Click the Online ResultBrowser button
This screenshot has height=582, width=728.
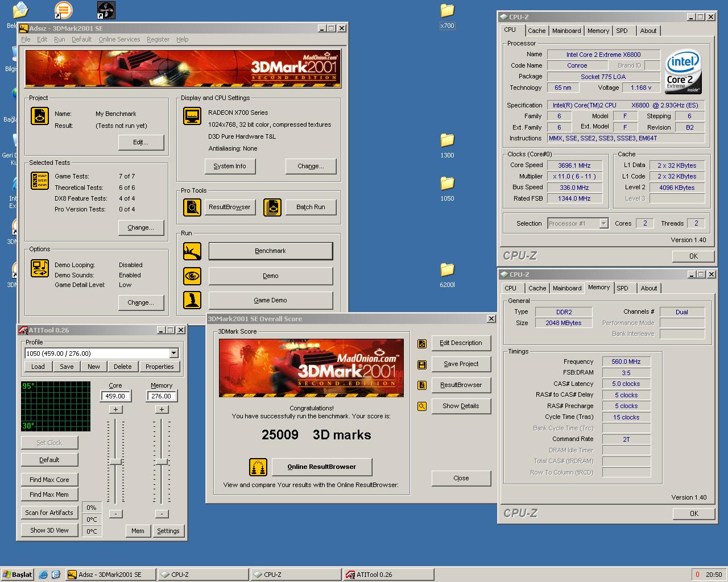click(x=322, y=467)
